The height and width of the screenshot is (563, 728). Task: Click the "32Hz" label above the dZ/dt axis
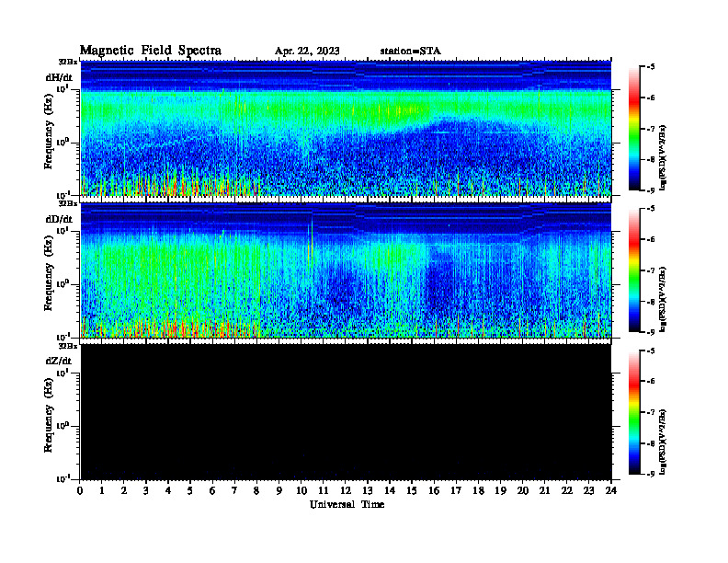68,346
